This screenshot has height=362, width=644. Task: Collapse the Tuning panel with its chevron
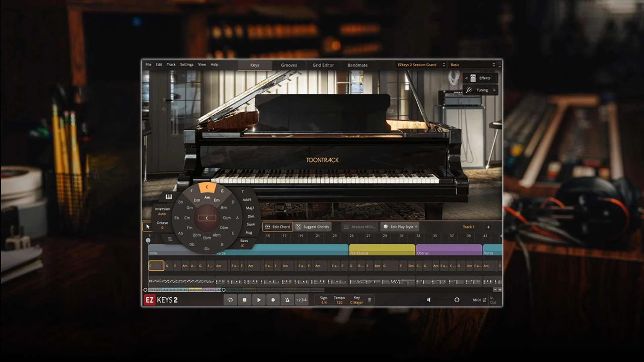(494, 90)
